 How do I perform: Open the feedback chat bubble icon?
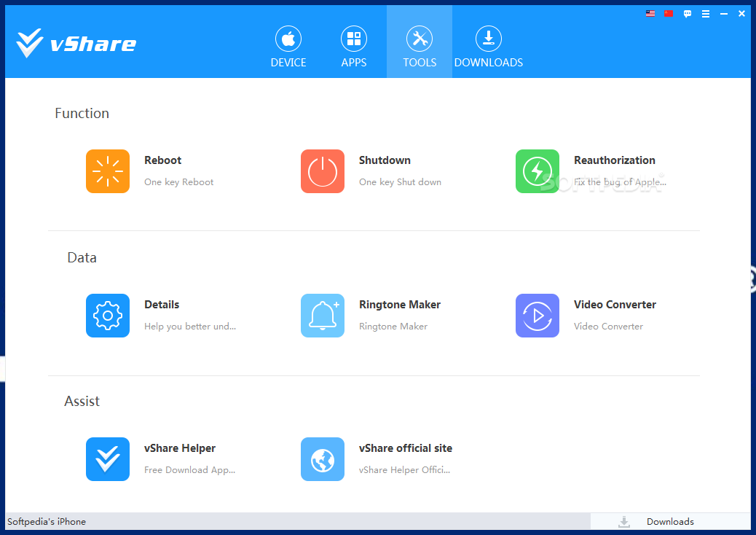(688, 14)
